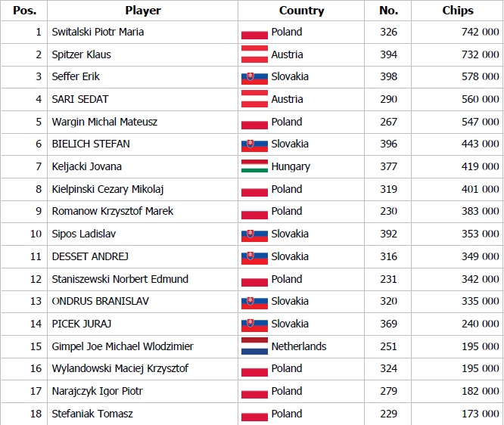This screenshot has width=504, height=425.
Task: Click the Pos. column header
Action: coord(24,11)
